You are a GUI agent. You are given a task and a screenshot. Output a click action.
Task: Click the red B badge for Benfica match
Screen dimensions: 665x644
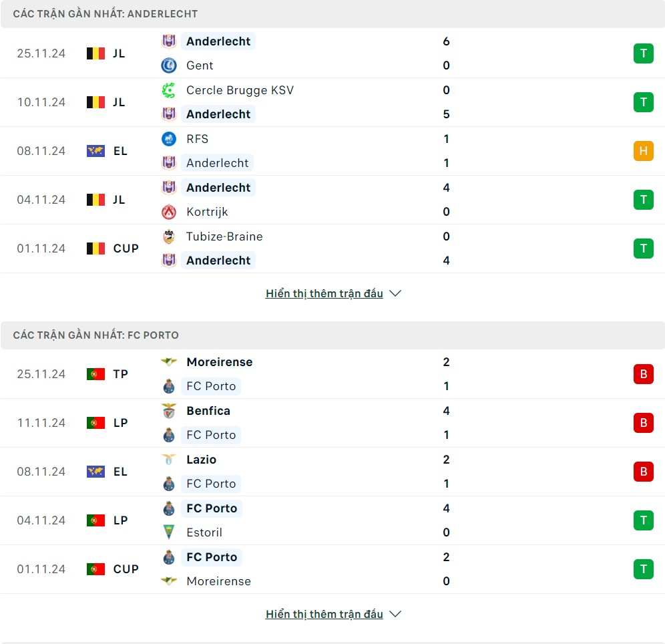point(643,423)
